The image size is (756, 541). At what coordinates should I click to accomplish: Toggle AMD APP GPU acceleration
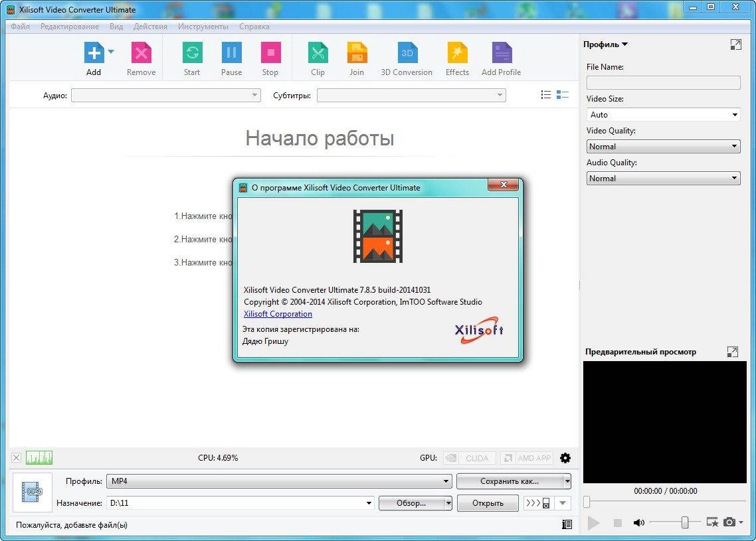(526, 457)
